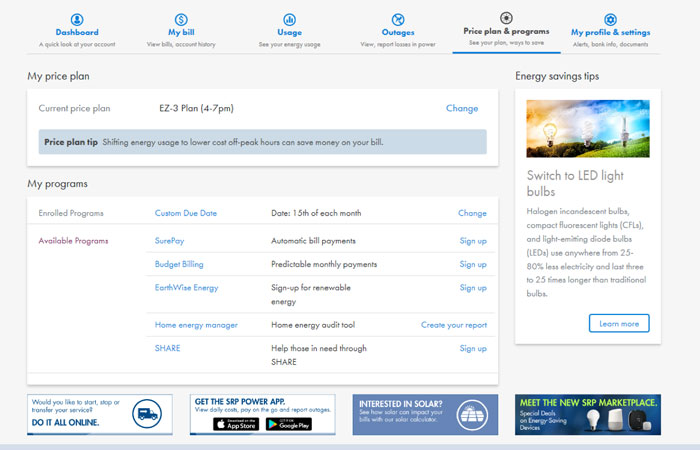700x450 pixels.
Task: Click Create your report link
Action: pos(454,325)
